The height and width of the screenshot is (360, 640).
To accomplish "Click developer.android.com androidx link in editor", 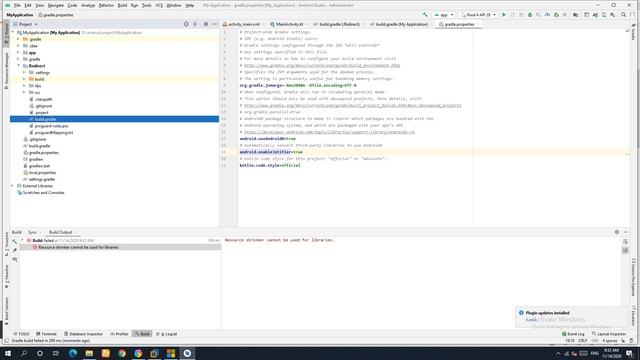I will (329, 132).
